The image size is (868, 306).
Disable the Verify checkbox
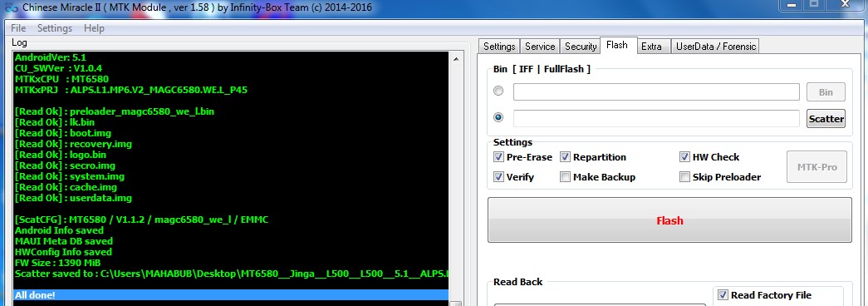point(498,177)
